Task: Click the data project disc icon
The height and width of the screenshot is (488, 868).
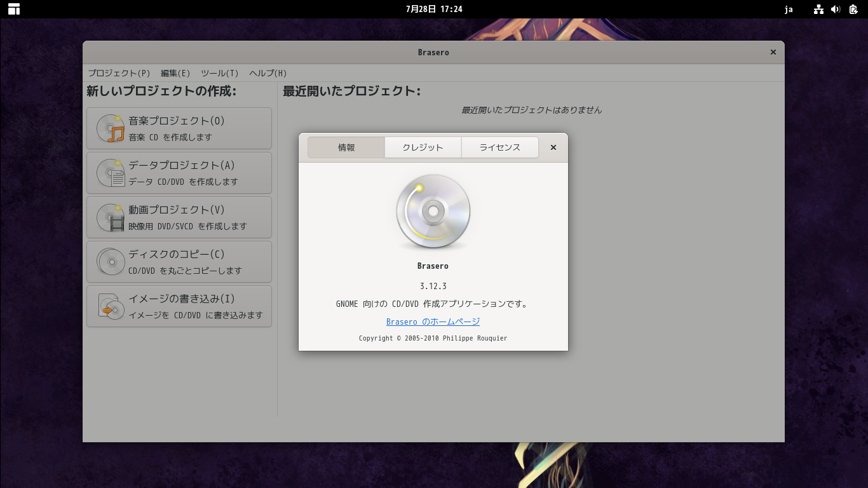Action: pyautogui.click(x=111, y=173)
